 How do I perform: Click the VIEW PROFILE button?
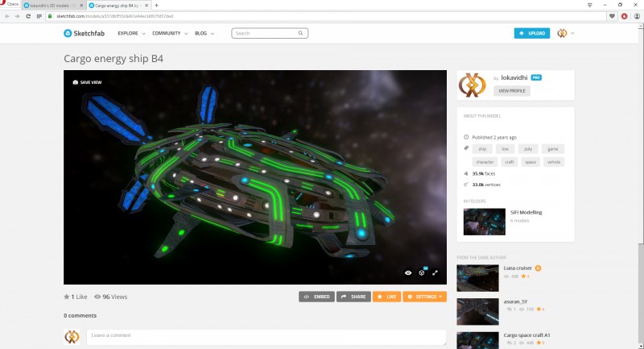coord(512,91)
